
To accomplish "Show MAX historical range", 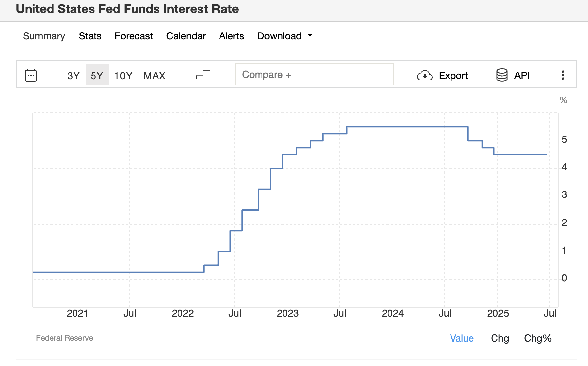I will 154,76.
